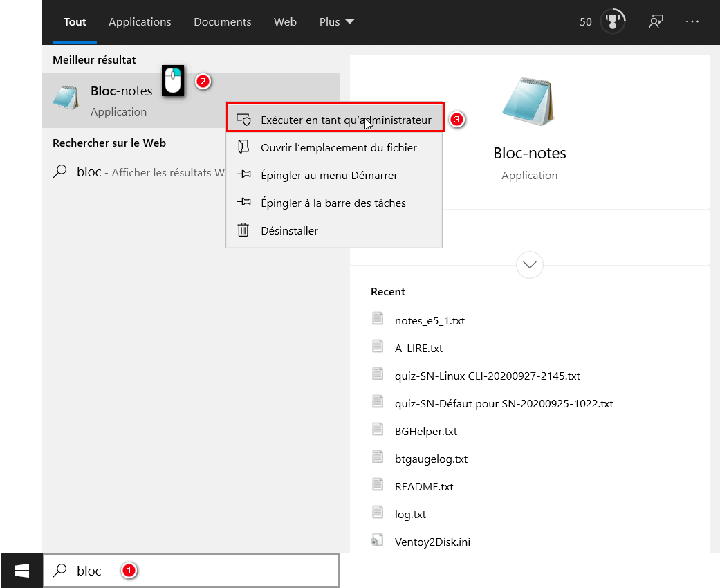This screenshot has width=720, height=588.
Task: Click the pin icon for Épingler à la barre des tâches
Action: pos(244,202)
